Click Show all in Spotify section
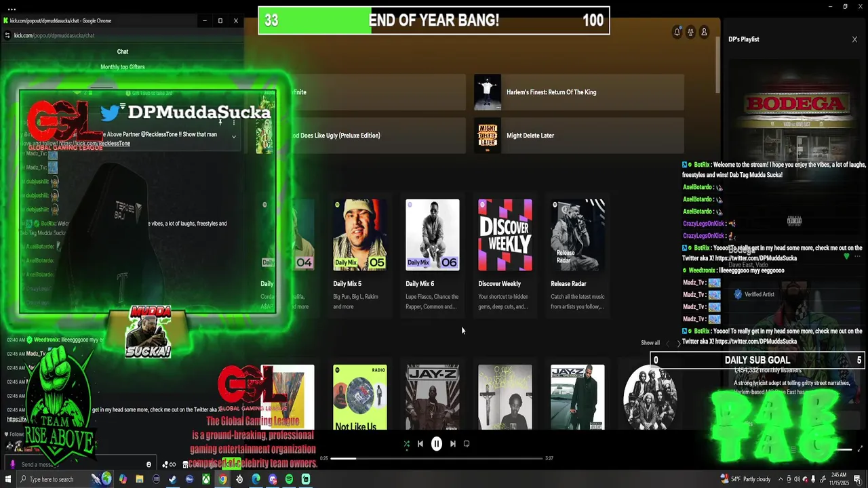This screenshot has width=868, height=488. click(650, 343)
